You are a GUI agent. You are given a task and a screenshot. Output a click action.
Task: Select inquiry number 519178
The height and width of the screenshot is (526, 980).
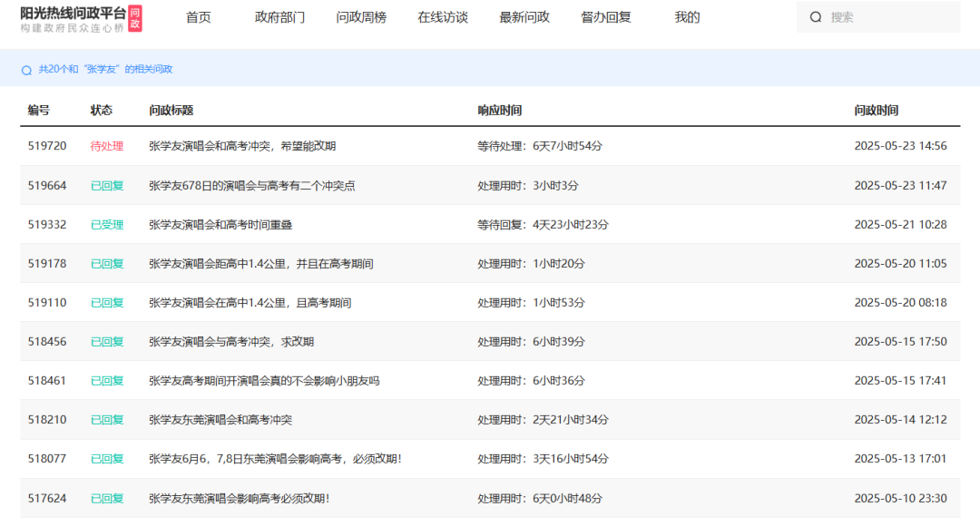[47, 264]
